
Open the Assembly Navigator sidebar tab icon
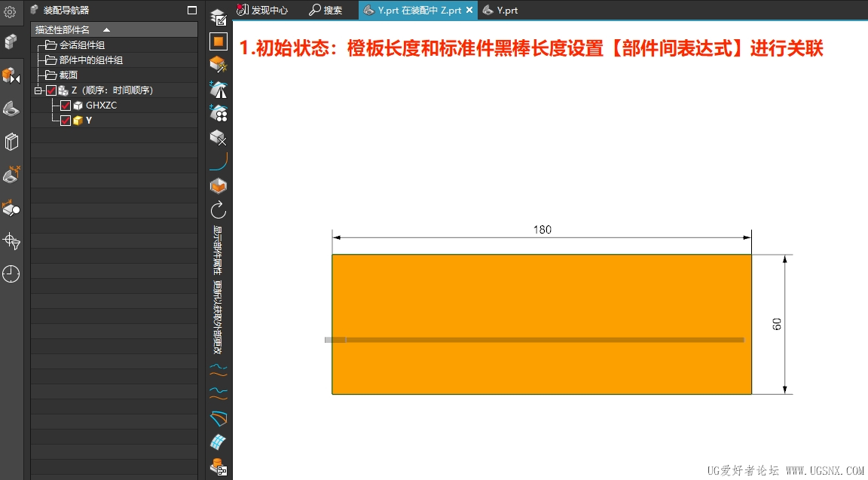[x=11, y=41]
